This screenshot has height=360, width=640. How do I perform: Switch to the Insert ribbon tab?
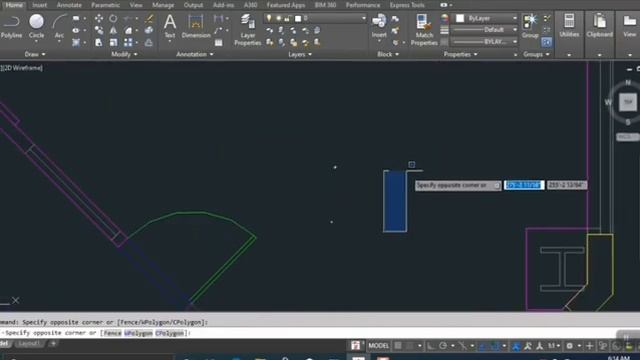coord(39,5)
